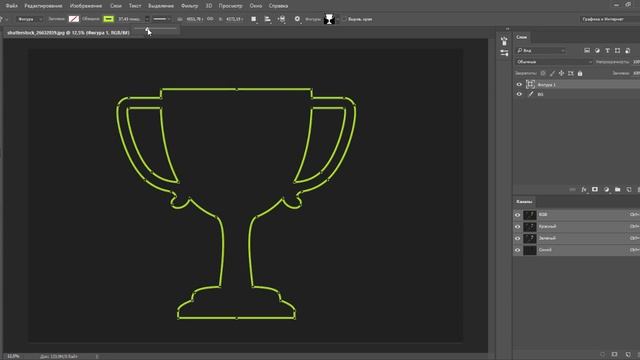Viewport: 640px width, 360px height.
Task: Filter layers by type layers icon
Action: [x=607, y=51]
